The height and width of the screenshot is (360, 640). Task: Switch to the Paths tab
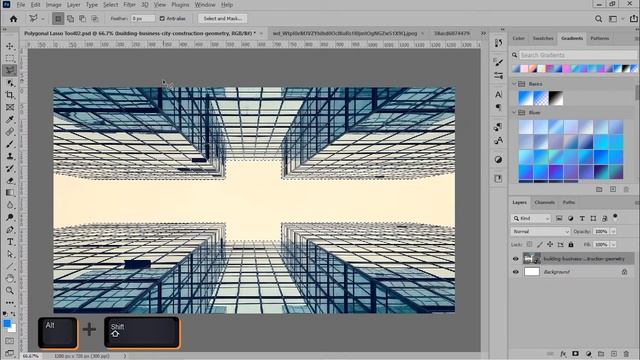pyautogui.click(x=569, y=202)
